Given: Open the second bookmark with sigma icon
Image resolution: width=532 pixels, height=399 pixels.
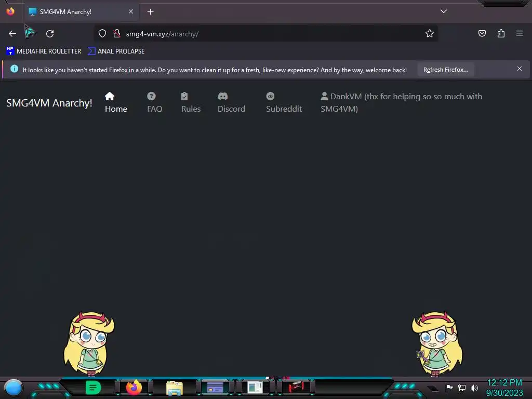Looking at the screenshot, I should pyautogui.click(x=116, y=51).
